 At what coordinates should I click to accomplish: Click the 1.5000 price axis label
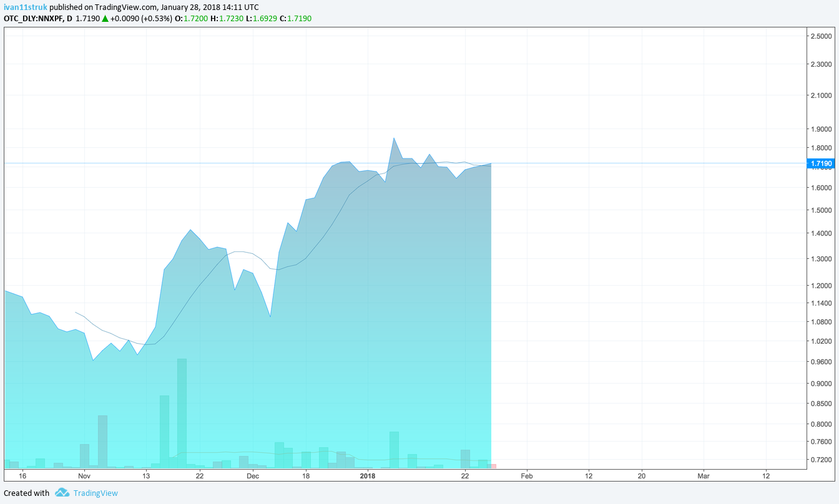(x=822, y=210)
